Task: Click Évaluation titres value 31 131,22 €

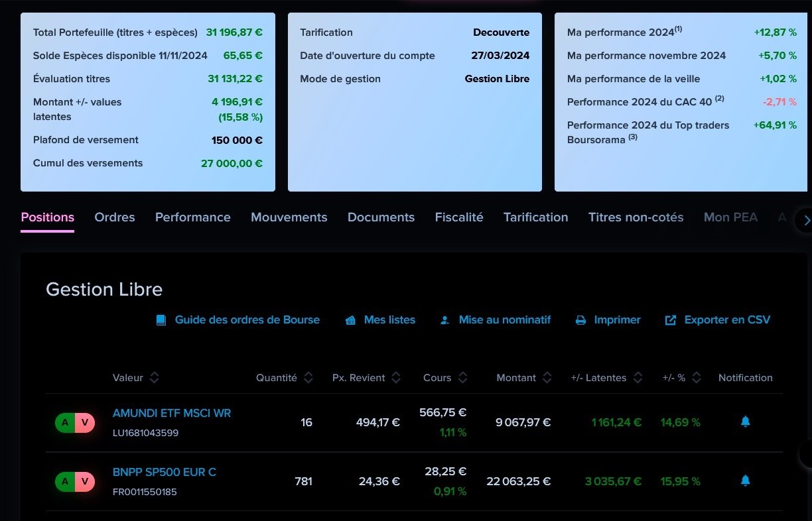Action: [235, 79]
